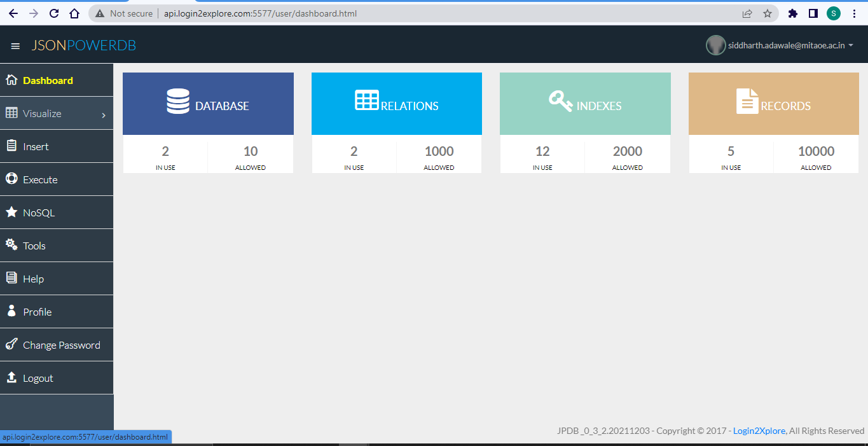Open the Login2Xplore footer link
The height and width of the screenshot is (446, 868).
pyautogui.click(x=759, y=431)
